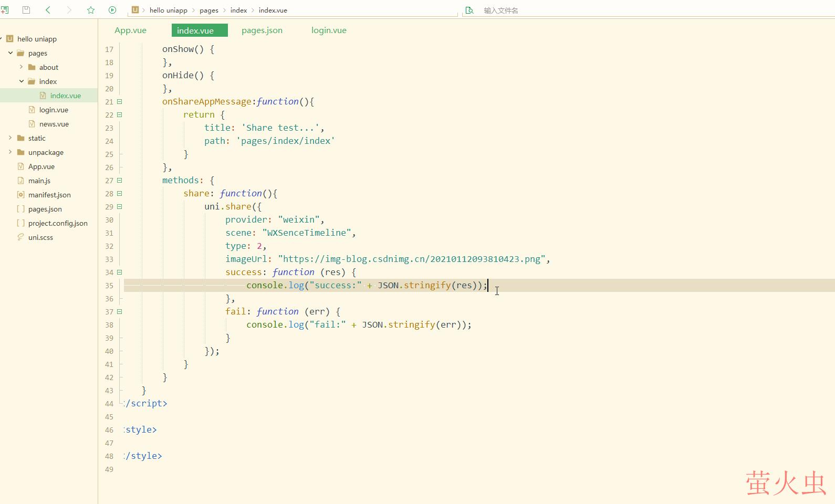Fold code block at line 21

coord(120,101)
